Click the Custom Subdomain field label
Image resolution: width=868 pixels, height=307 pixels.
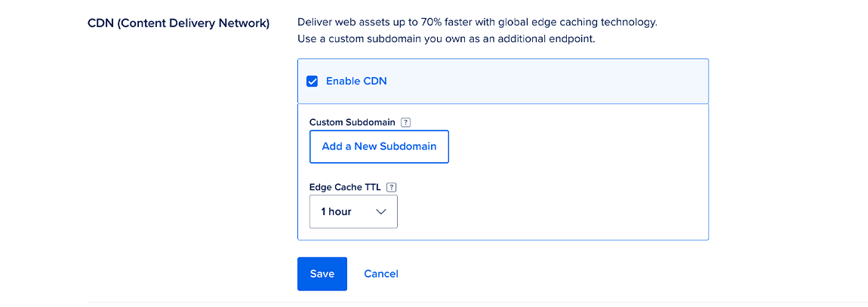352,122
